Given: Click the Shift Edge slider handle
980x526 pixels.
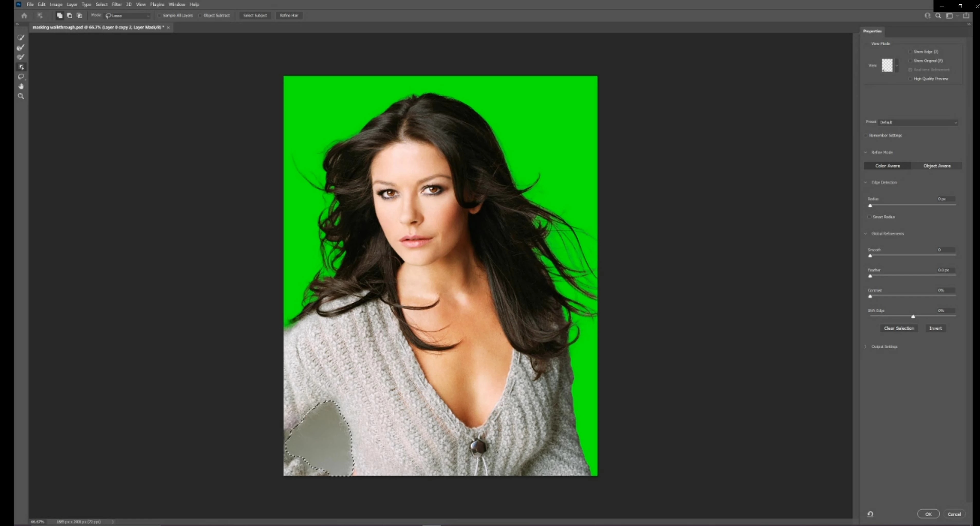Looking at the screenshot, I should coord(913,317).
